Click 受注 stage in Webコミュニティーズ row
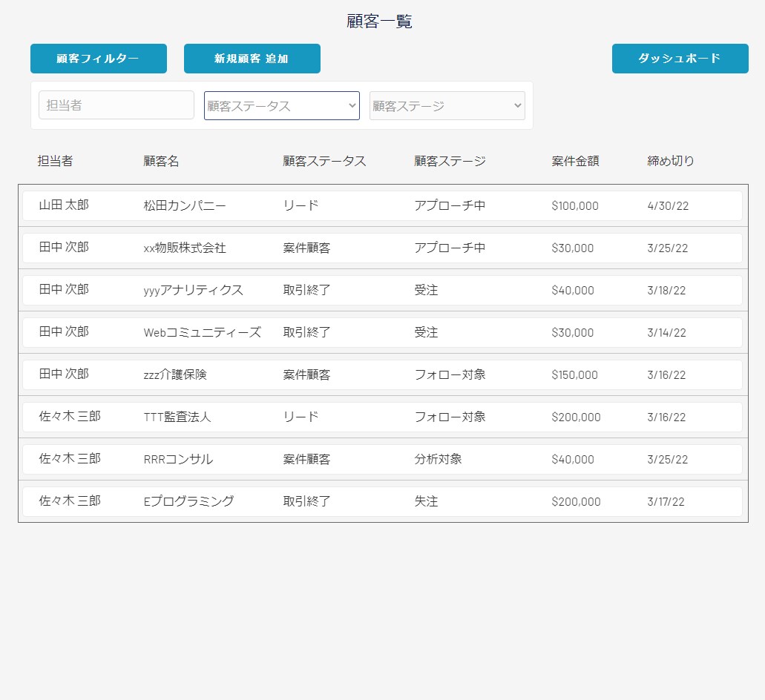Image resolution: width=765 pixels, height=700 pixels. [x=426, y=332]
